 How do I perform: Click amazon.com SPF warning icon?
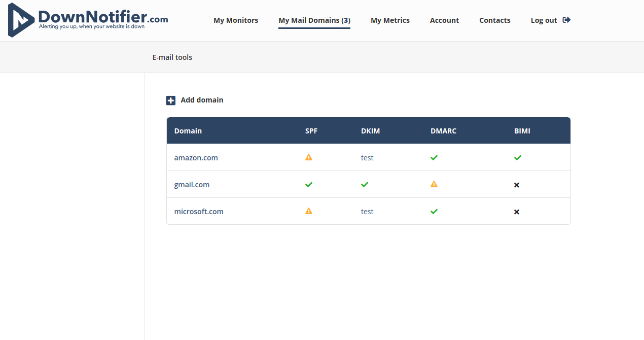click(309, 157)
